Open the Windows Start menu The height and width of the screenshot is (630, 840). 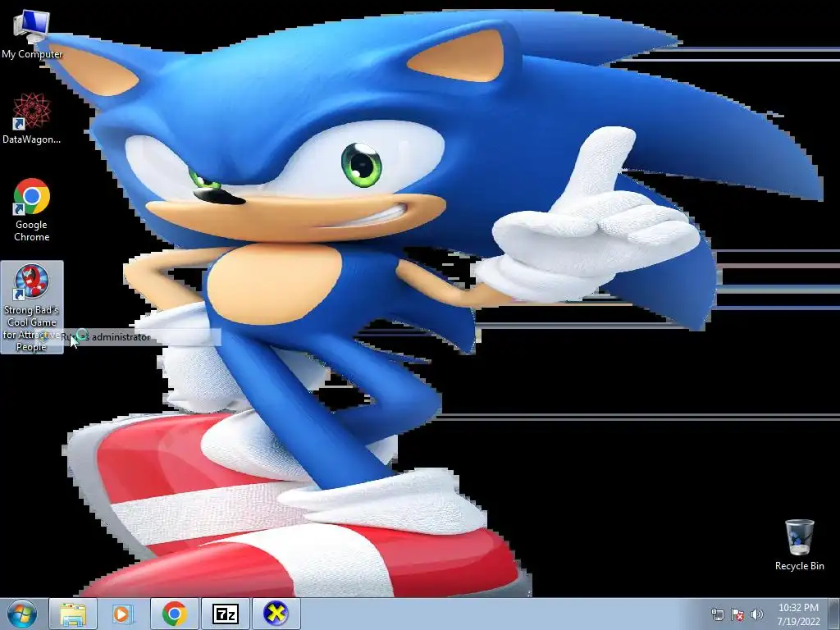tap(22, 614)
